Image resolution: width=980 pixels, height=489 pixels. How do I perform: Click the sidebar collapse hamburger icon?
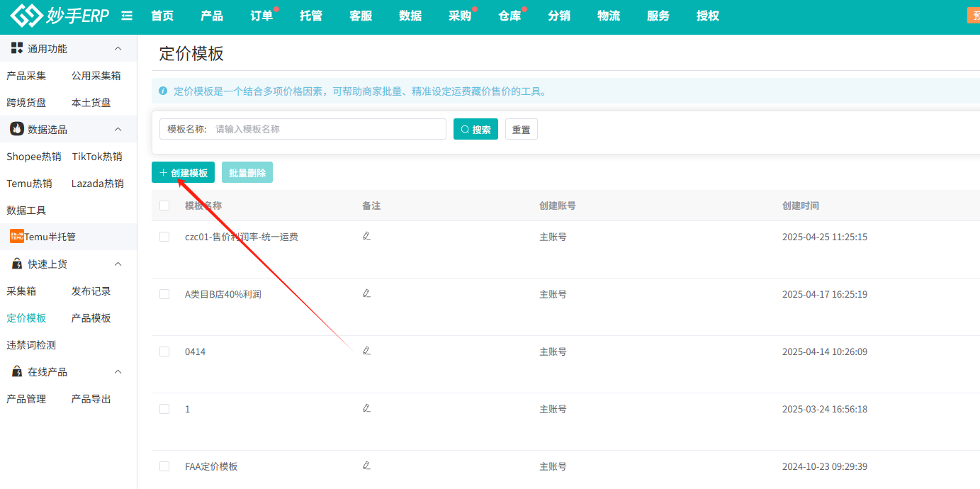click(x=127, y=16)
